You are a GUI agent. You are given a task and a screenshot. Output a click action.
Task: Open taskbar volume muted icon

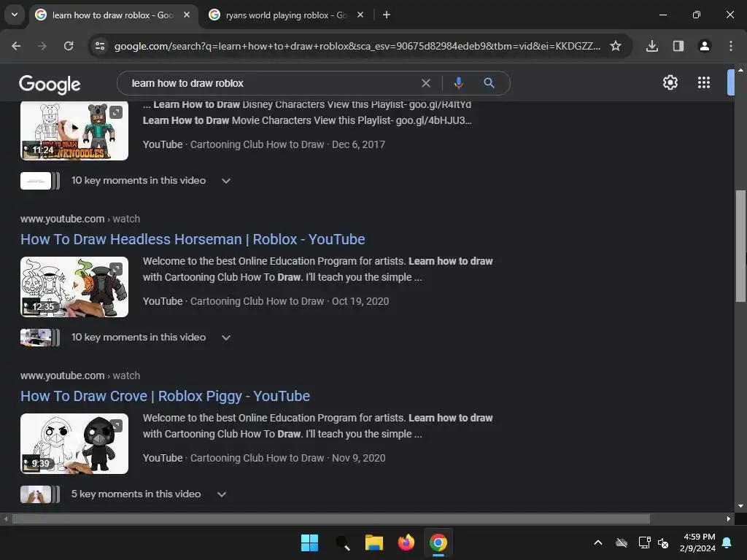pyautogui.click(x=663, y=542)
